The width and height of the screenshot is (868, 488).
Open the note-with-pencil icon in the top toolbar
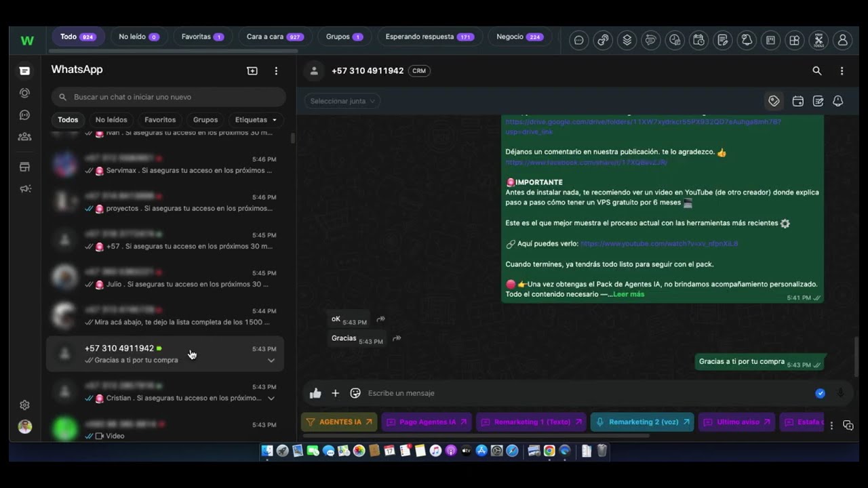723,40
